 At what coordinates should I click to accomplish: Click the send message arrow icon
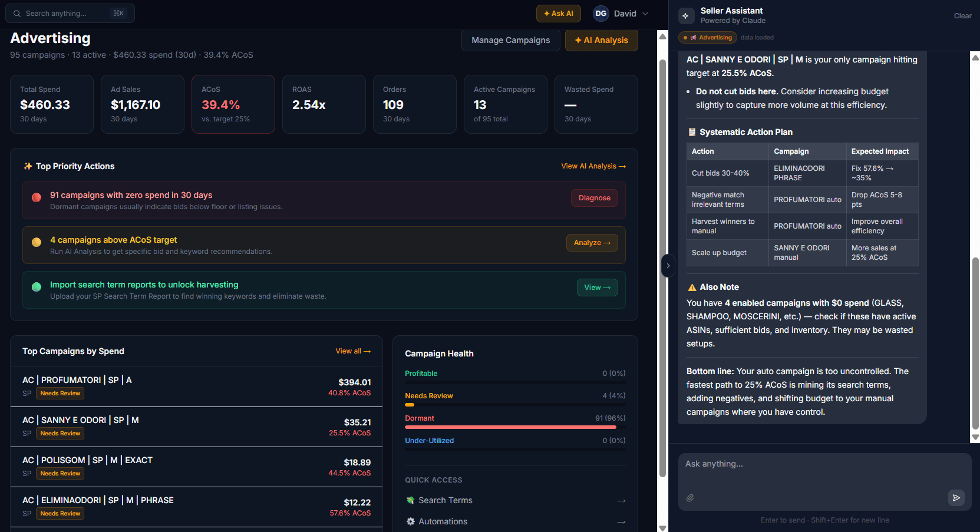(x=956, y=498)
